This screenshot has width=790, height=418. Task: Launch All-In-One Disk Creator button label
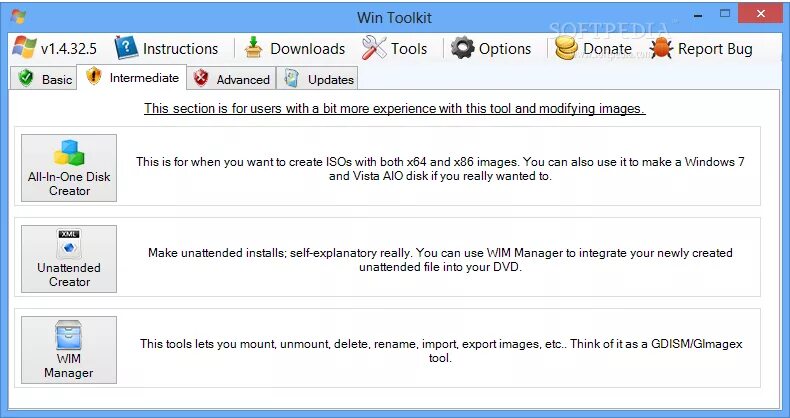click(69, 184)
